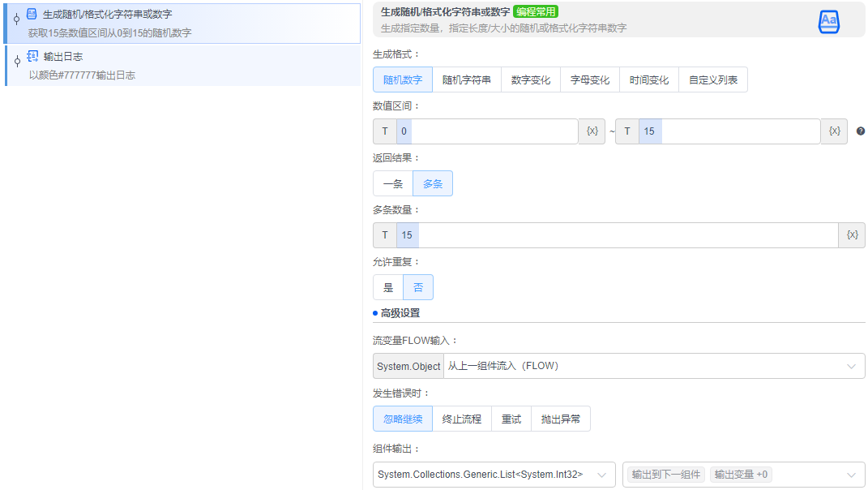Set 允许重复 option to 是
868x490 pixels.
pos(387,286)
